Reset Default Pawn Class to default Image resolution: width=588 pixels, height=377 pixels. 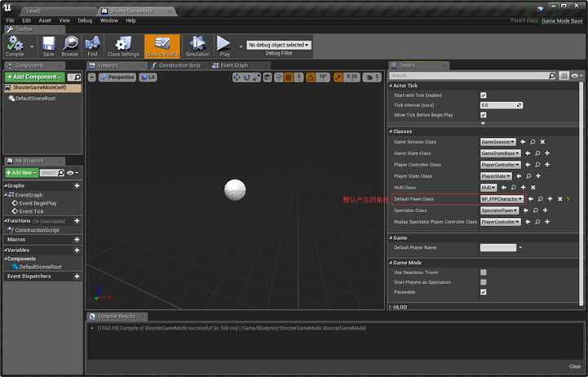568,199
